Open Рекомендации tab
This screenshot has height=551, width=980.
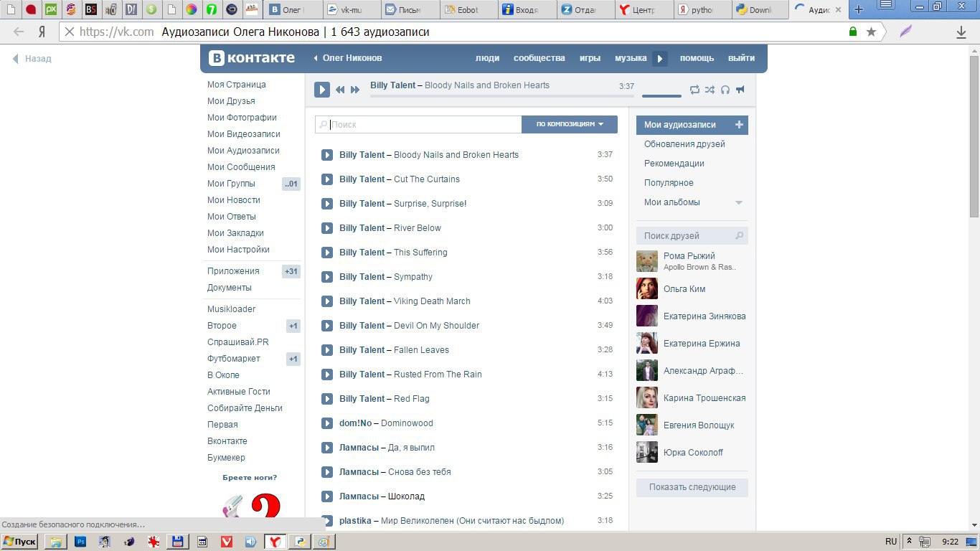click(x=674, y=164)
